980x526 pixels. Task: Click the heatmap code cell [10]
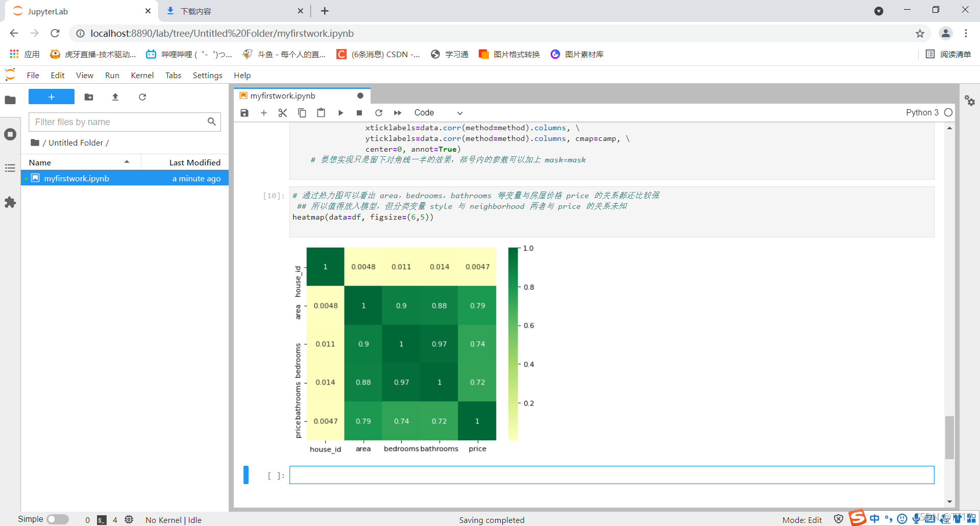point(611,211)
